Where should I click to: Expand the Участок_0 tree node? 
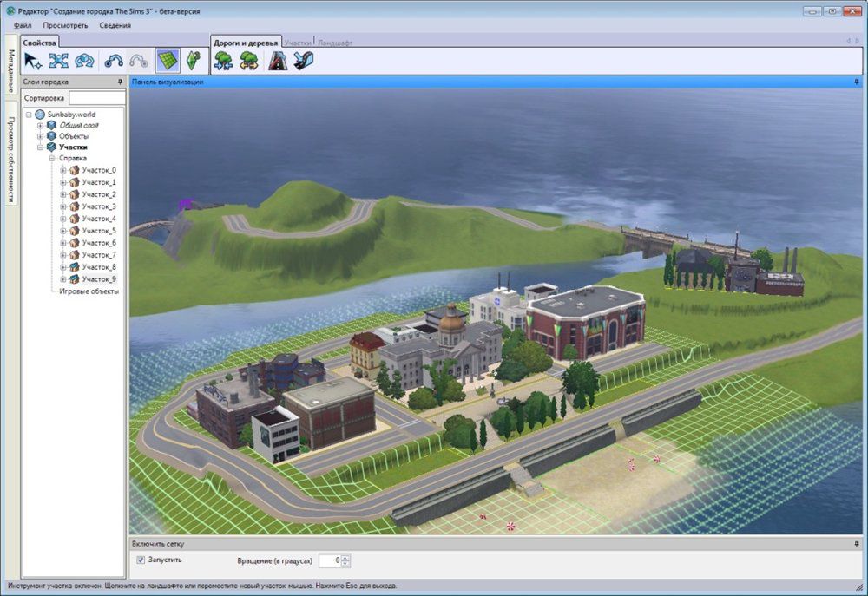click(x=62, y=171)
